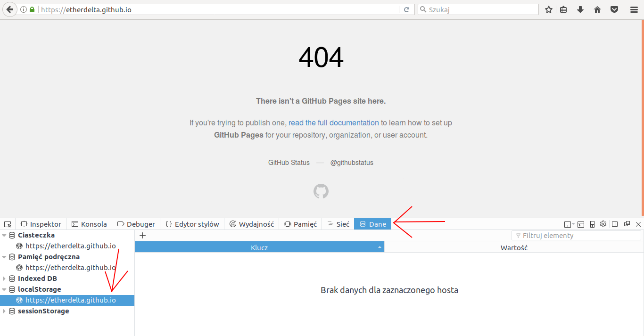Image resolution: width=644 pixels, height=336 pixels.
Task: Open the downloads arrow icon
Action: click(580, 9)
